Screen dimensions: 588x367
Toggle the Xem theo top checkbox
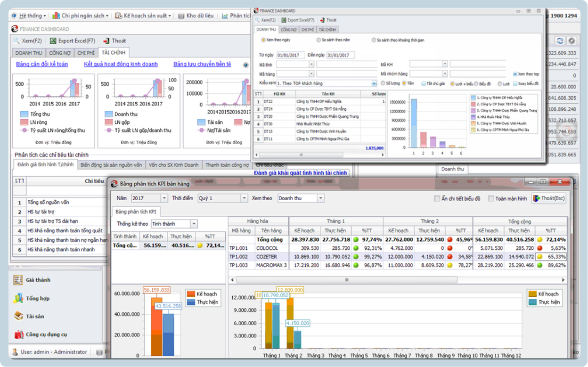pos(515,74)
